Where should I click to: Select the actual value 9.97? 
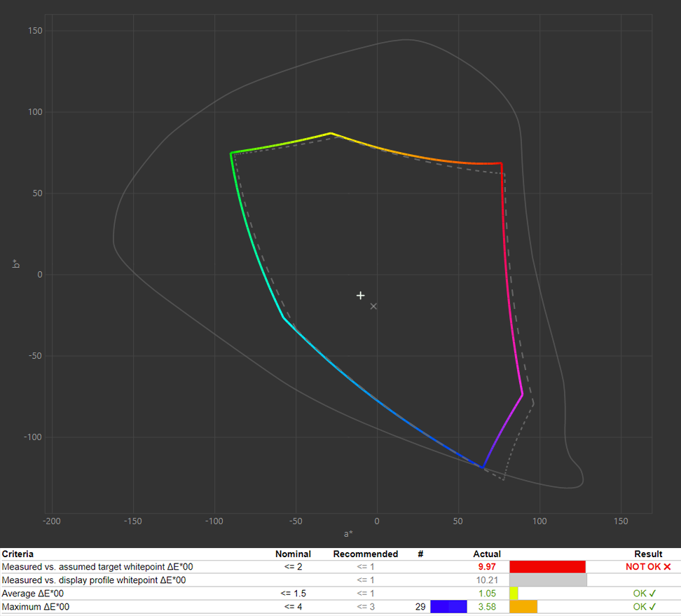pyautogui.click(x=487, y=566)
